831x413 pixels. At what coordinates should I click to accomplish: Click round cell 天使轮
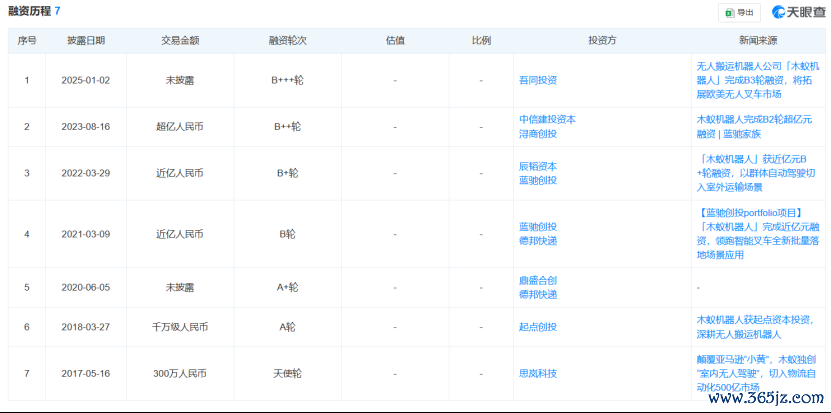pos(288,374)
